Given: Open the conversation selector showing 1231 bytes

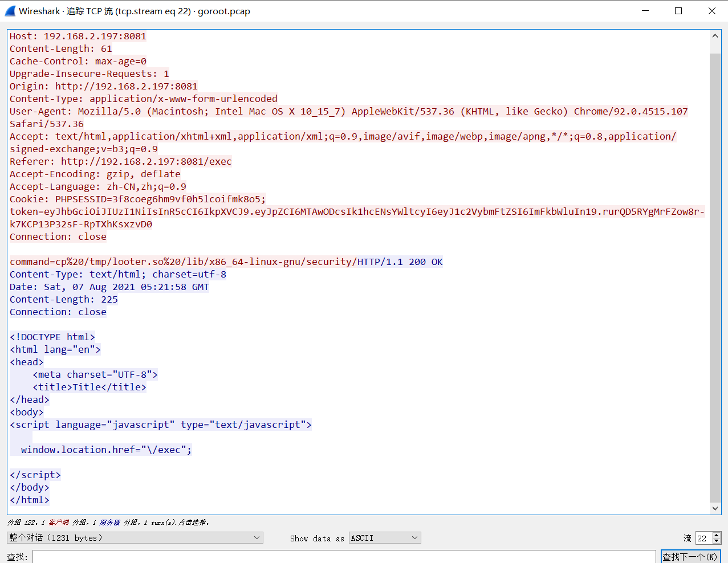Looking at the screenshot, I should (x=135, y=537).
